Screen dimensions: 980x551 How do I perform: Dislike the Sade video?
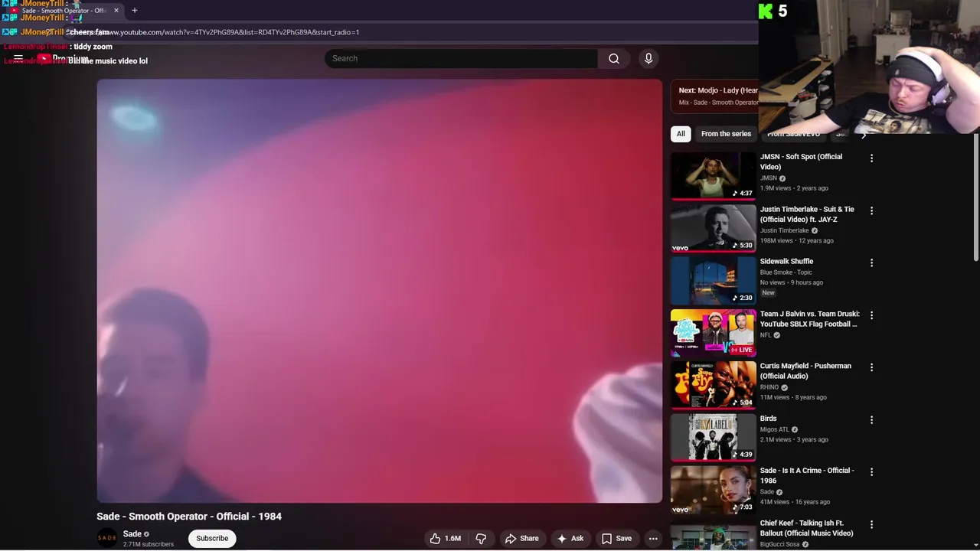pos(481,539)
